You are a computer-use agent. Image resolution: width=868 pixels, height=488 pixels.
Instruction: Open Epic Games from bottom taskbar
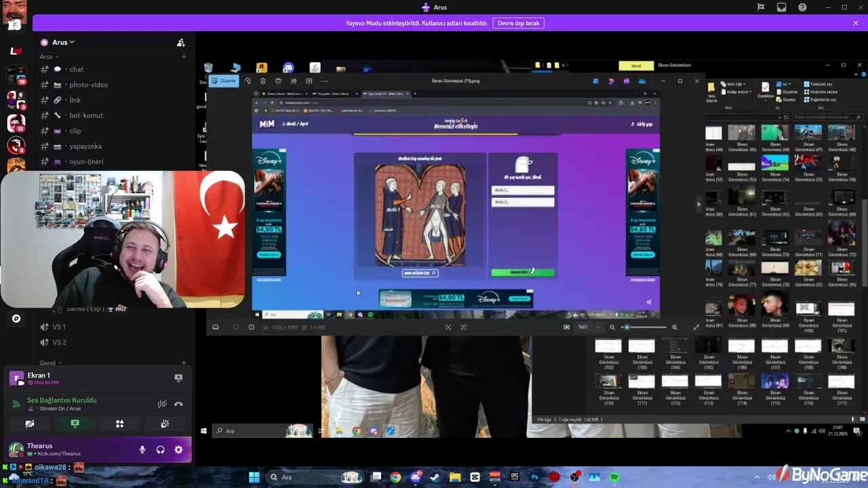(515, 477)
